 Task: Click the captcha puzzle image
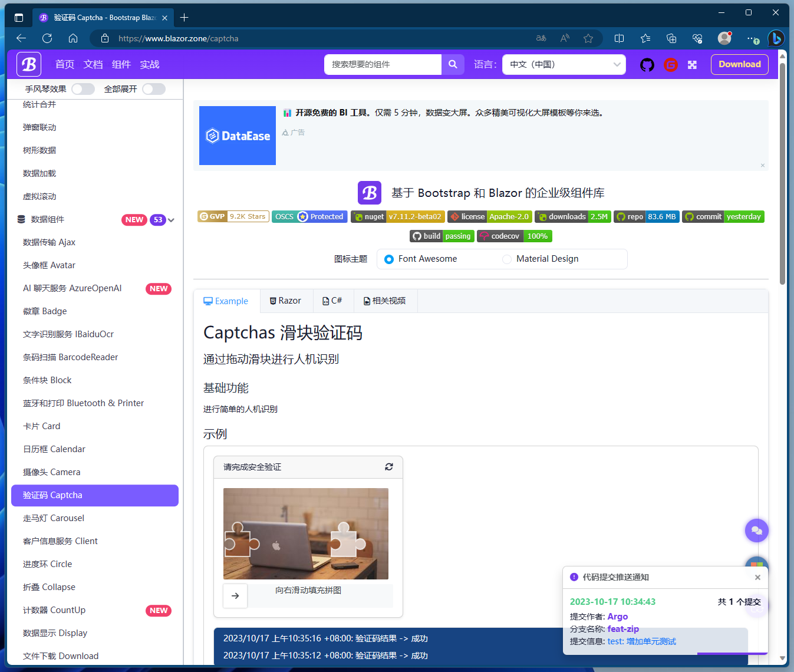305,533
